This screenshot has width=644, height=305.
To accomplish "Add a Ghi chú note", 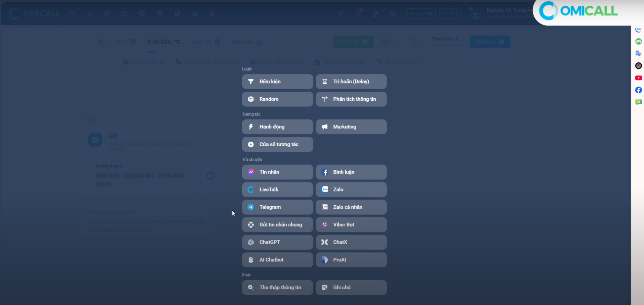I will point(351,288).
